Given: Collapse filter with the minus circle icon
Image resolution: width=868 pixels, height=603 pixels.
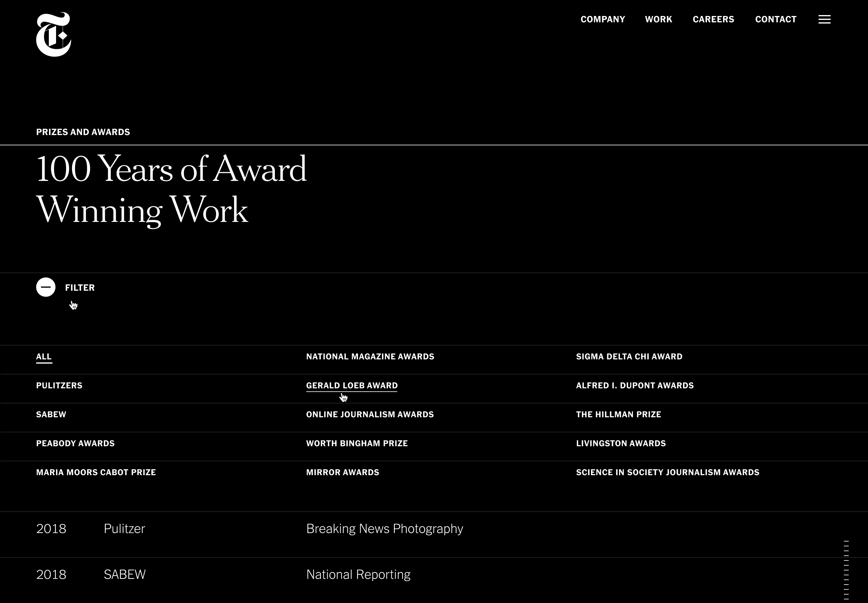Looking at the screenshot, I should (x=46, y=287).
